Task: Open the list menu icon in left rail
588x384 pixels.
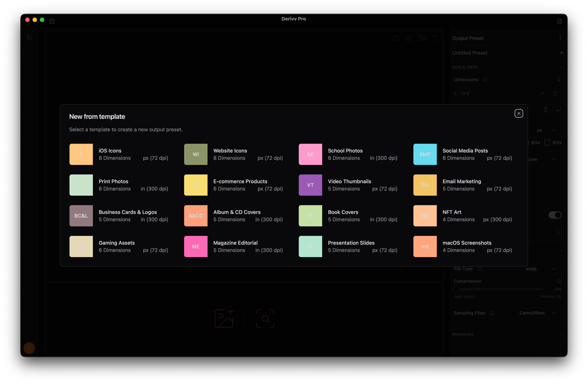Action: (x=29, y=37)
